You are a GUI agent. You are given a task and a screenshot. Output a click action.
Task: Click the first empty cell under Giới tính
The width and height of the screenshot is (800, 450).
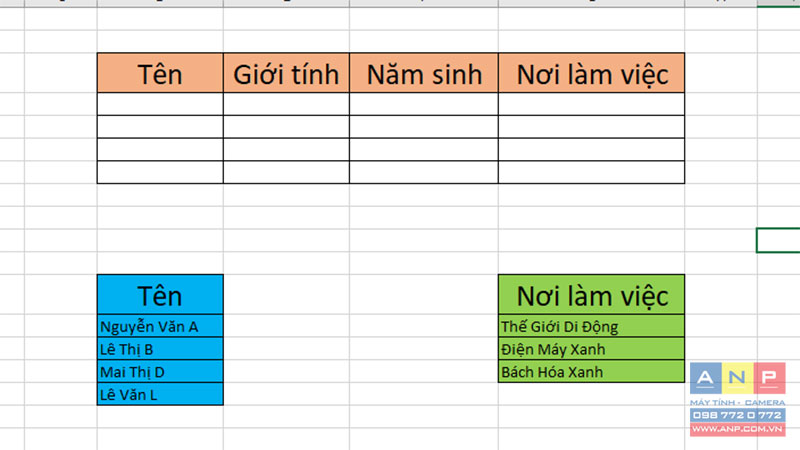point(286,104)
